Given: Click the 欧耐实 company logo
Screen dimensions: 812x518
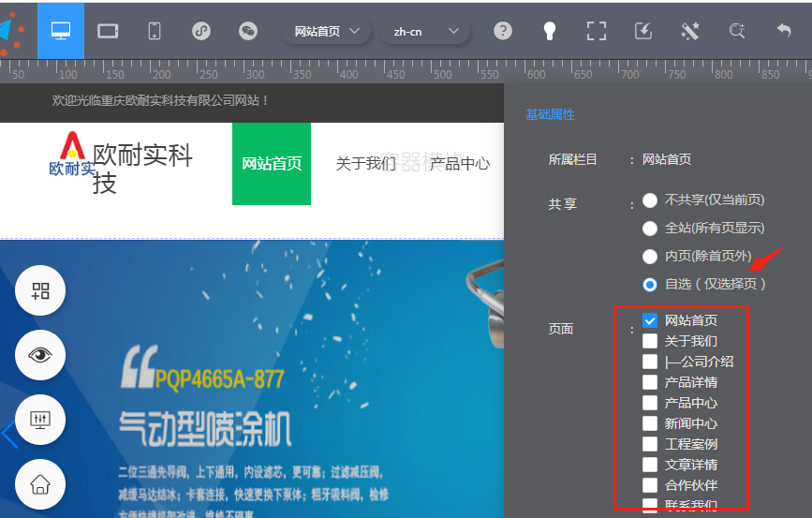Looking at the screenshot, I should 72,154.
